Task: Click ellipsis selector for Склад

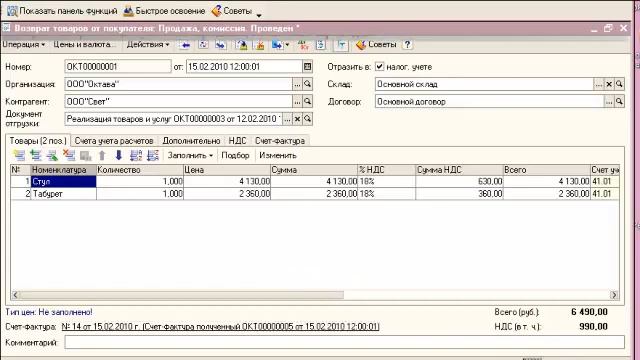Action: click(598, 84)
